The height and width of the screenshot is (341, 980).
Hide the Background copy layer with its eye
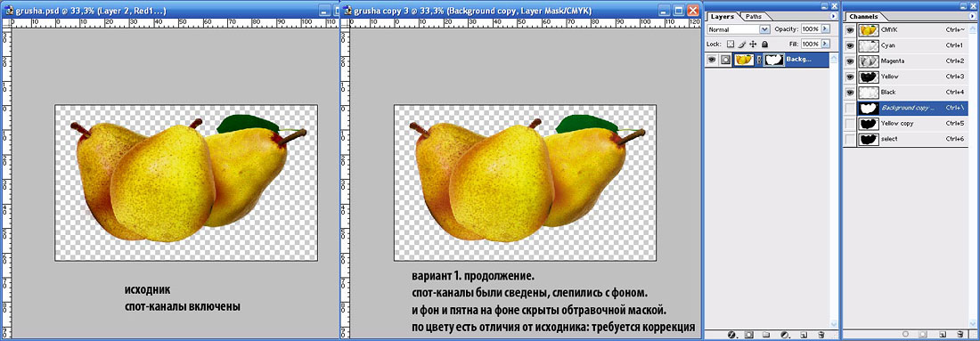[712, 60]
